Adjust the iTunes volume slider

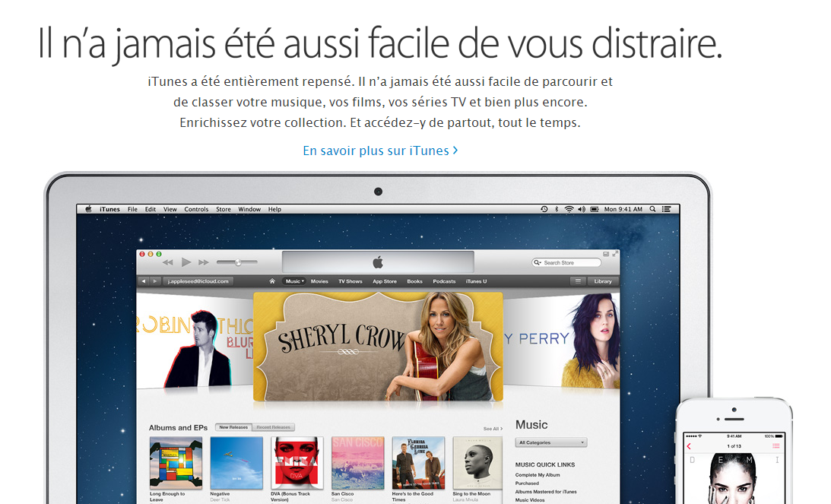point(237,262)
